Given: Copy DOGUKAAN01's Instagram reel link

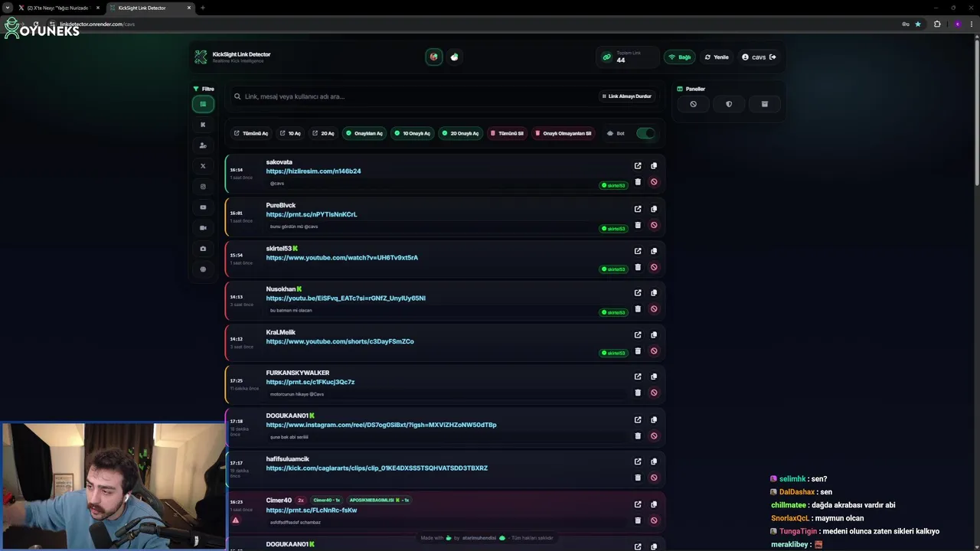Looking at the screenshot, I should 654,419.
